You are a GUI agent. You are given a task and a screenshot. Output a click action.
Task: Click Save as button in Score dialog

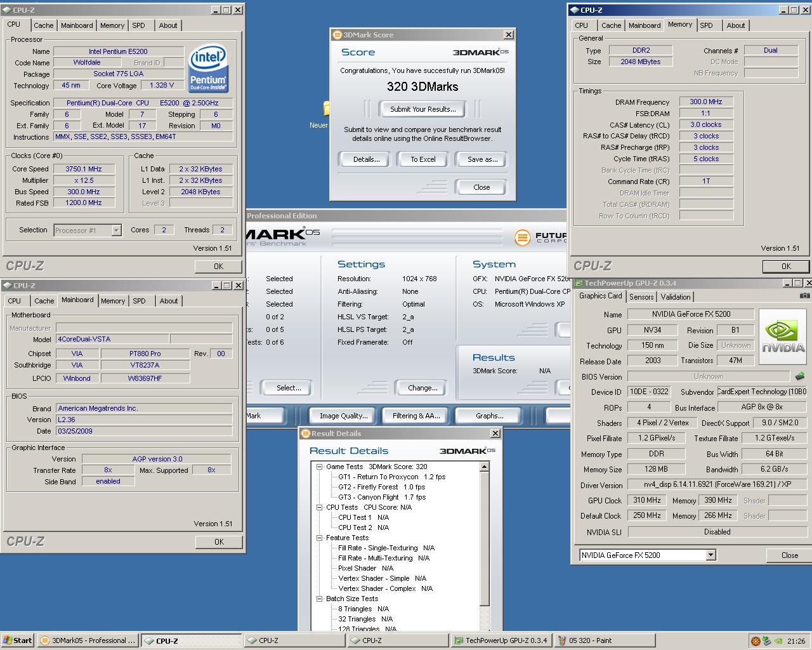click(482, 159)
